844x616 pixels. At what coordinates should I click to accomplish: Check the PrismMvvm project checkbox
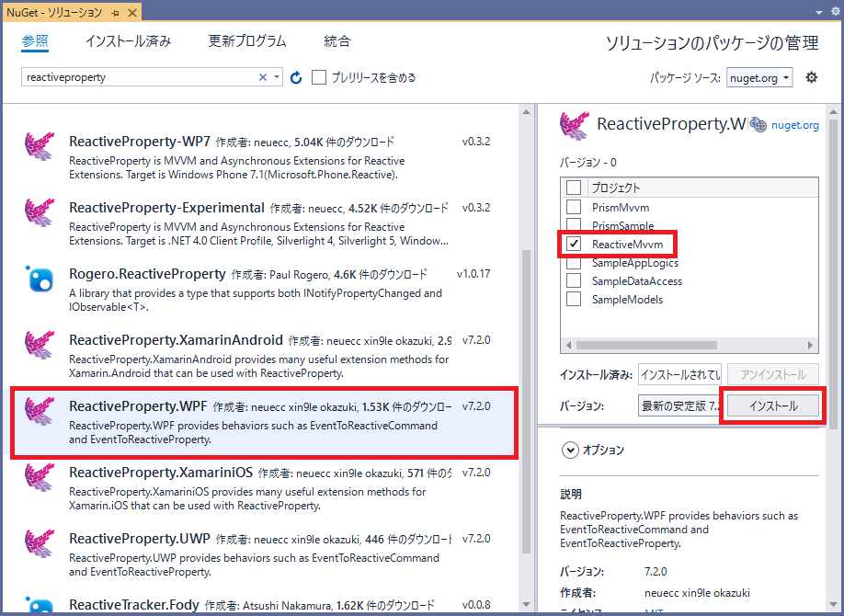coord(574,207)
